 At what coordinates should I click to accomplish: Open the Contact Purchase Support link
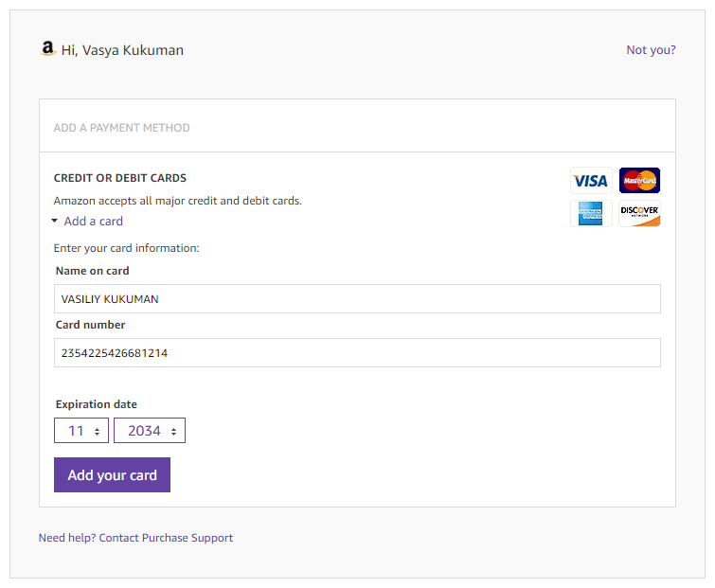coord(166,538)
